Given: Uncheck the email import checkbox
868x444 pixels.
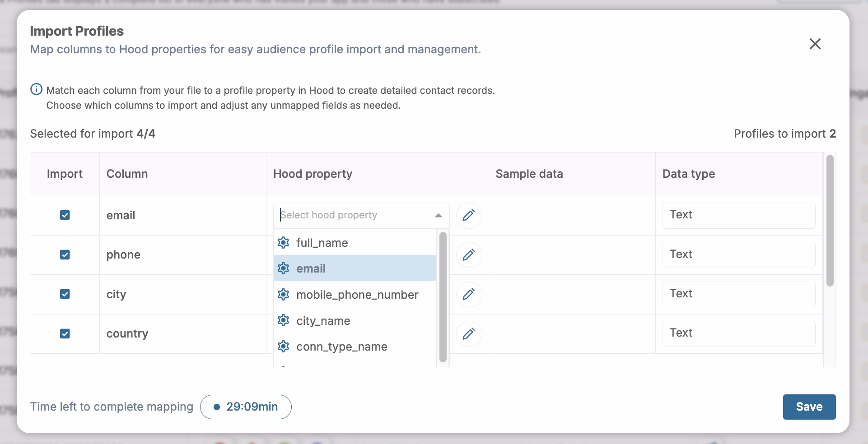Looking at the screenshot, I should click(x=65, y=215).
